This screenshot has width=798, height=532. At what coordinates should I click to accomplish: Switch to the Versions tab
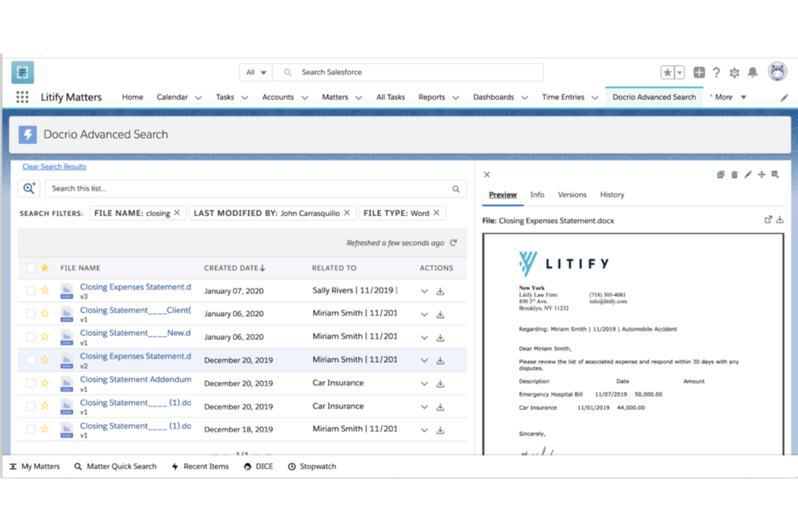click(572, 195)
